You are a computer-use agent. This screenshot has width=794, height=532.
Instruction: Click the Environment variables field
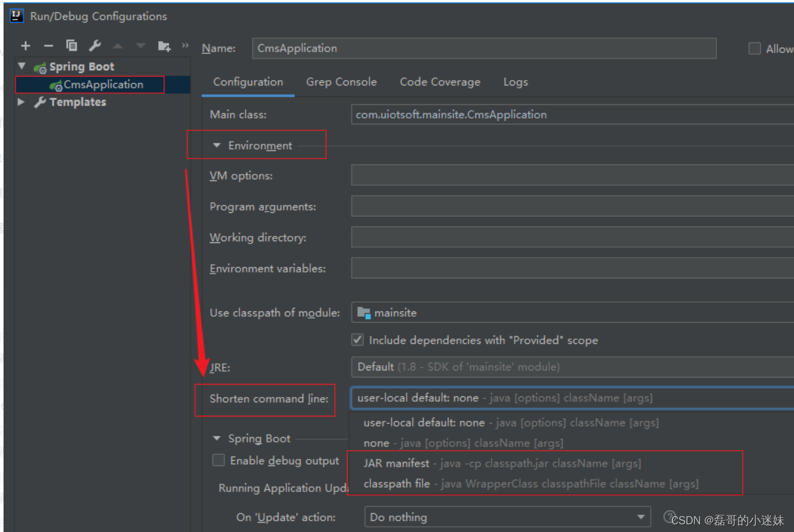tap(572, 268)
